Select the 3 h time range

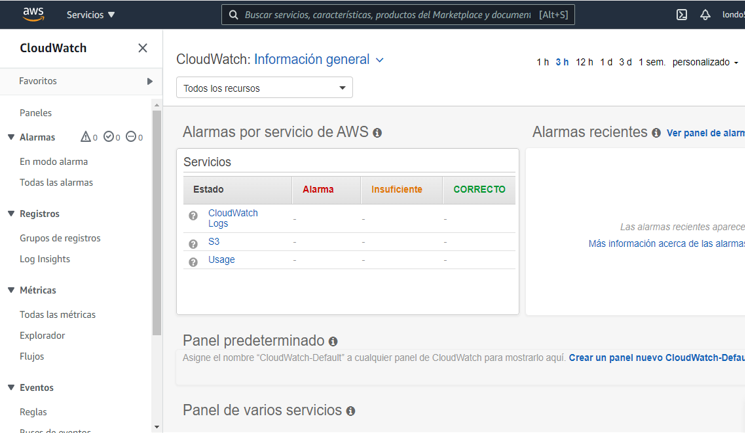(562, 62)
